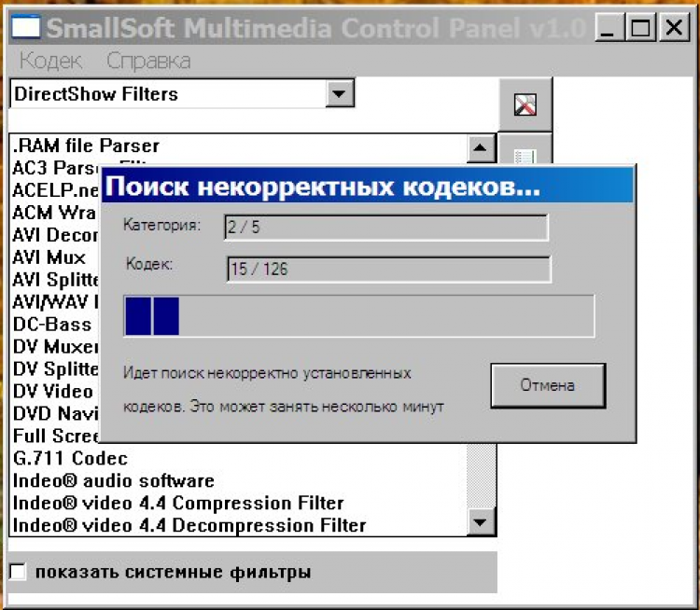Close the SmallSoft Multimedia Control Panel window
The height and width of the screenshot is (610, 700).
point(674,28)
